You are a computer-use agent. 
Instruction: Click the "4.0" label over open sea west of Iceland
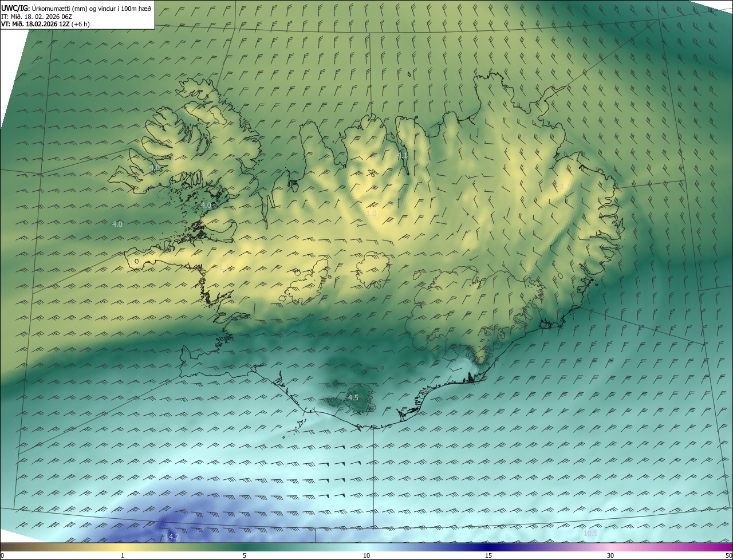coord(117,224)
